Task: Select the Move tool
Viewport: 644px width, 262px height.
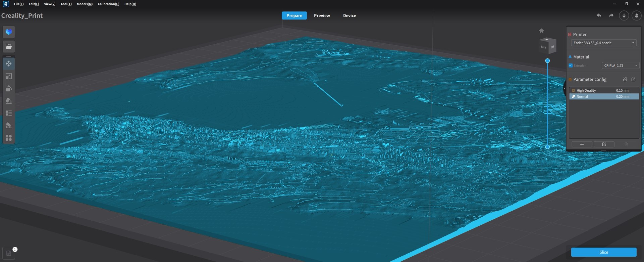Action: (x=9, y=63)
